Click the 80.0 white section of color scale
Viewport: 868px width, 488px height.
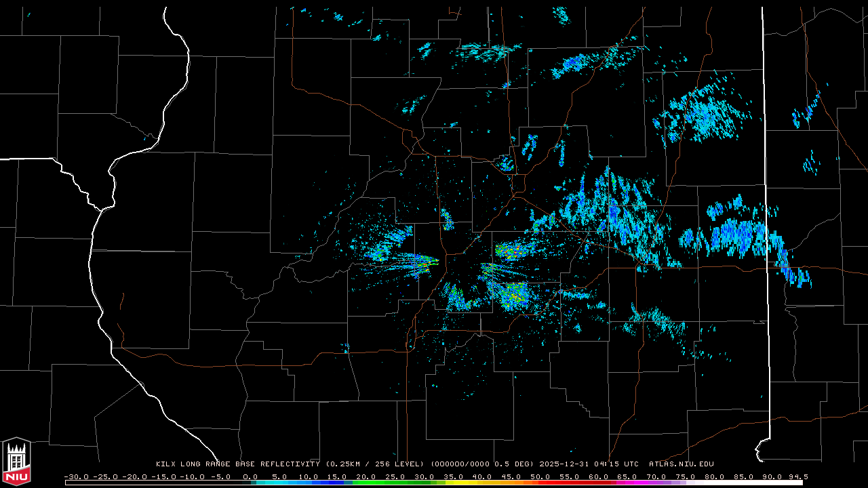tap(714, 483)
